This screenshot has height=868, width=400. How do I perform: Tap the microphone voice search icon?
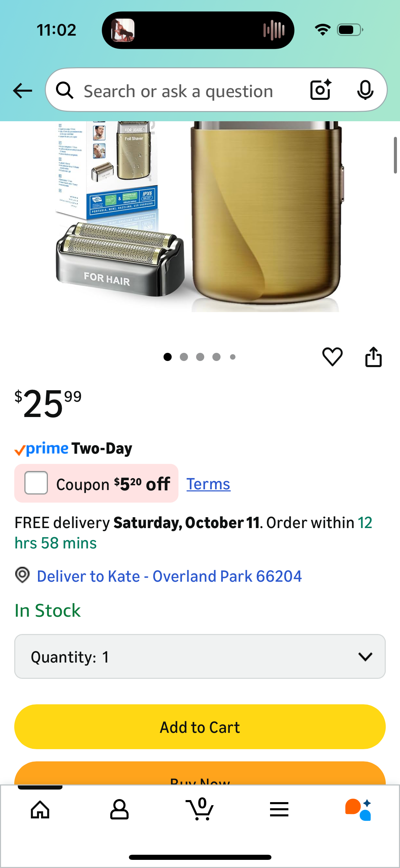pos(365,90)
